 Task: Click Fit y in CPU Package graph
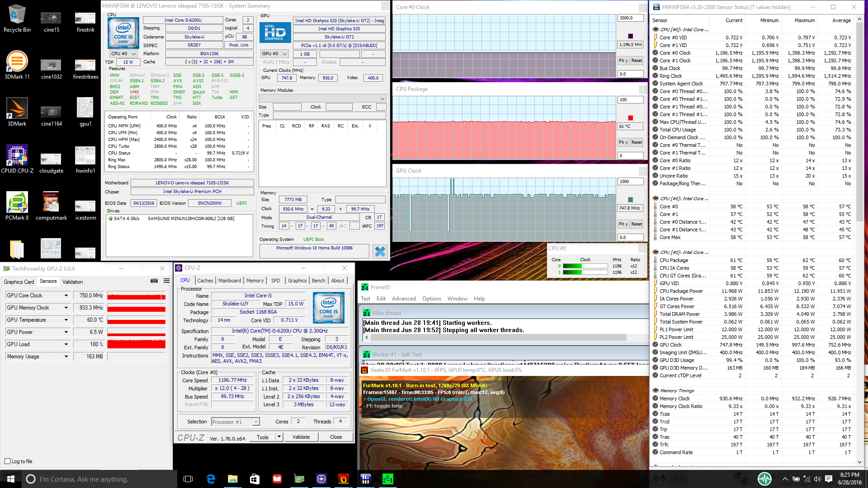click(623, 142)
